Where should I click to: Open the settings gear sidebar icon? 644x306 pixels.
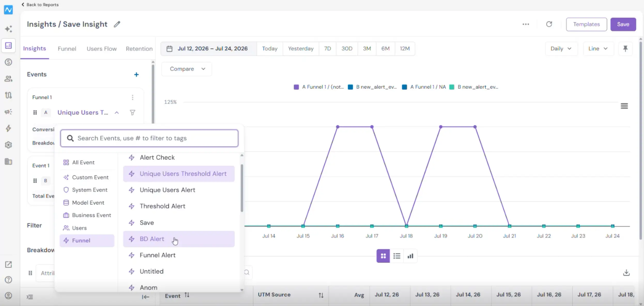[8, 145]
